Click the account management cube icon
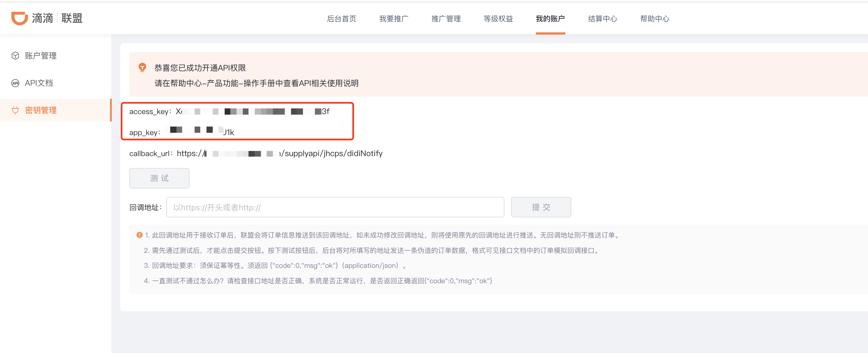The height and width of the screenshot is (353, 868). (15, 56)
